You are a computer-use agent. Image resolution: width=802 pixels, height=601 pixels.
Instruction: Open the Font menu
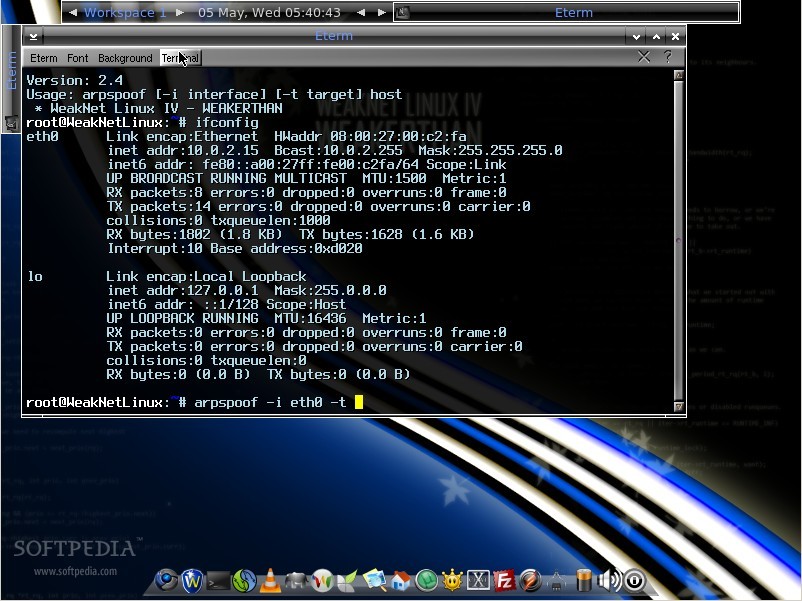point(78,58)
